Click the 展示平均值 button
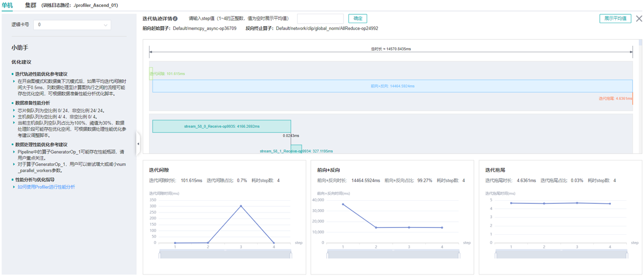 tap(615, 19)
